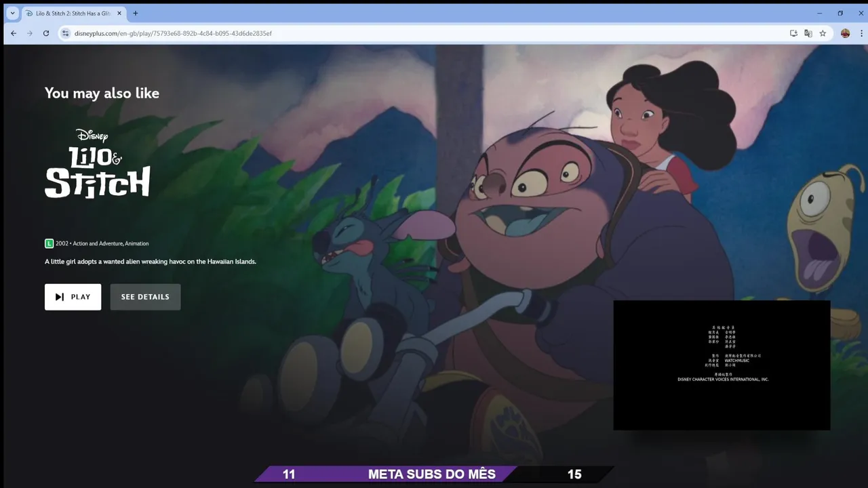This screenshot has height=488, width=868.
Task: Click the '2002 • Action and Adventure, Animation' text
Action: coord(102,243)
